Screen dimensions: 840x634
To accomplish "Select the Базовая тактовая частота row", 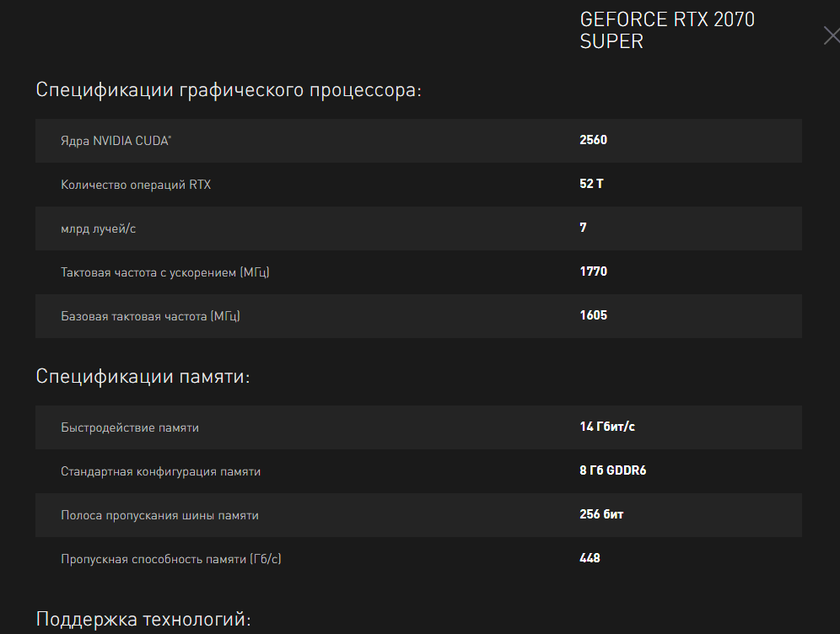I will pyautogui.click(x=418, y=316).
